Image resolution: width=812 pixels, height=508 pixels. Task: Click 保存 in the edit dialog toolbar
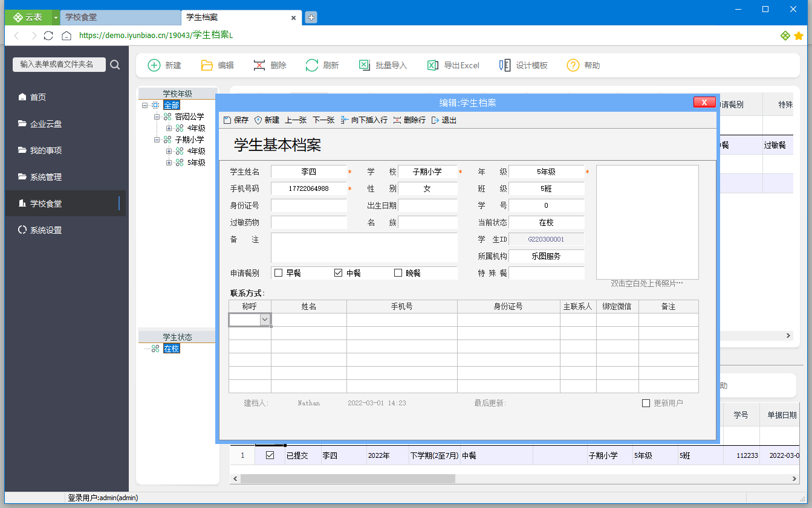236,120
